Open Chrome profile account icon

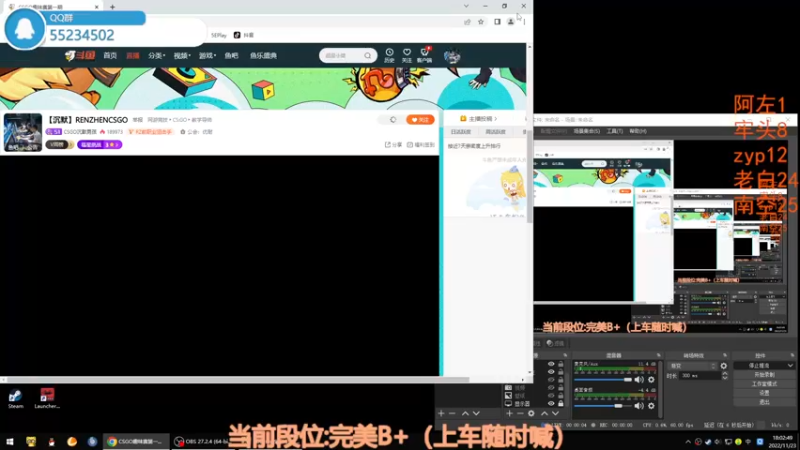(511, 22)
